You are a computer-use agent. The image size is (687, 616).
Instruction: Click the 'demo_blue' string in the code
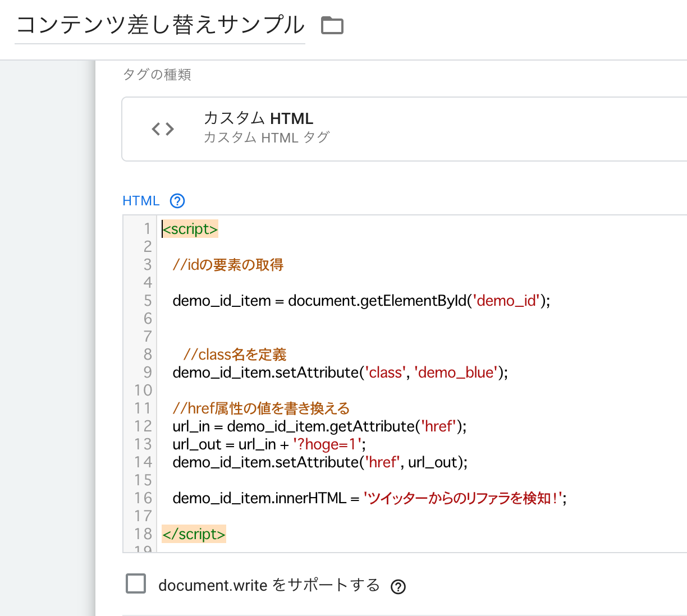(456, 373)
